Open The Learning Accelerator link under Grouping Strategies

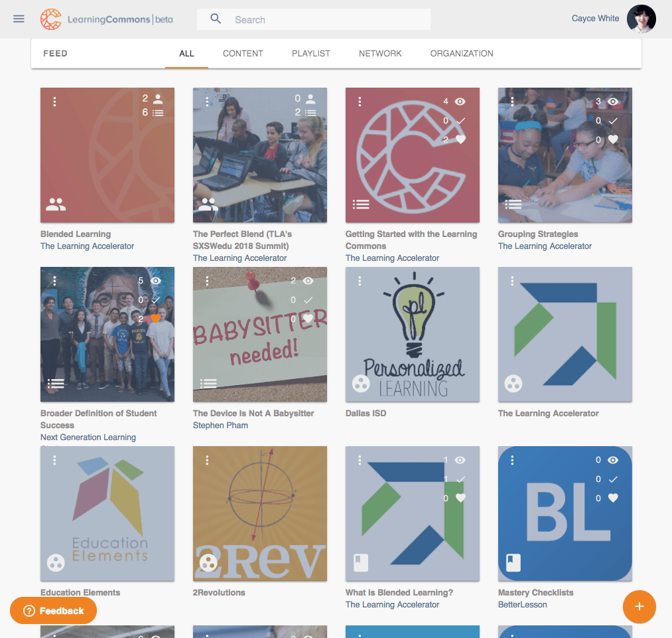click(x=545, y=246)
